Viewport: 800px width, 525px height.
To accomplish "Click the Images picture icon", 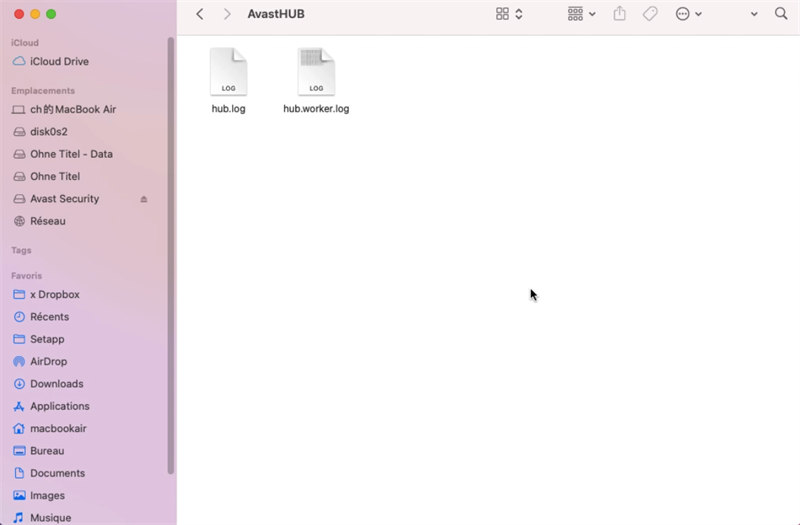I will coord(19,495).
